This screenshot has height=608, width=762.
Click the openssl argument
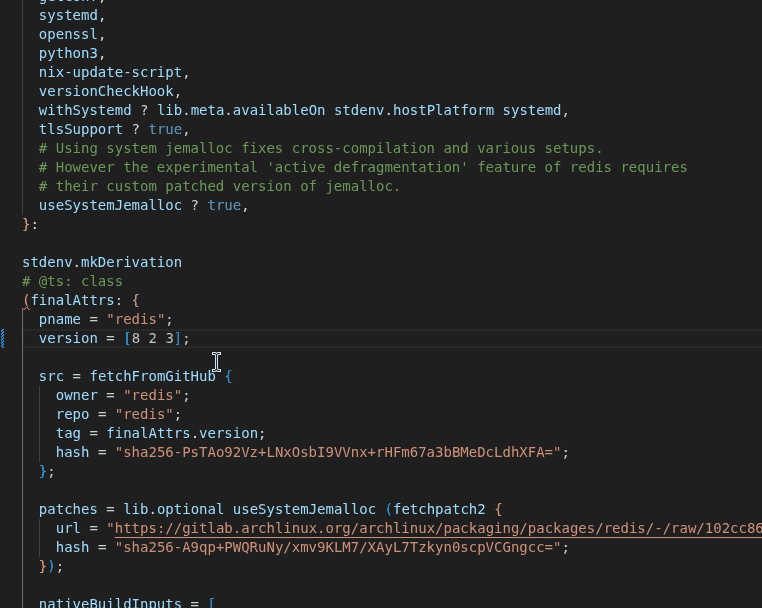tap(68, 34)
